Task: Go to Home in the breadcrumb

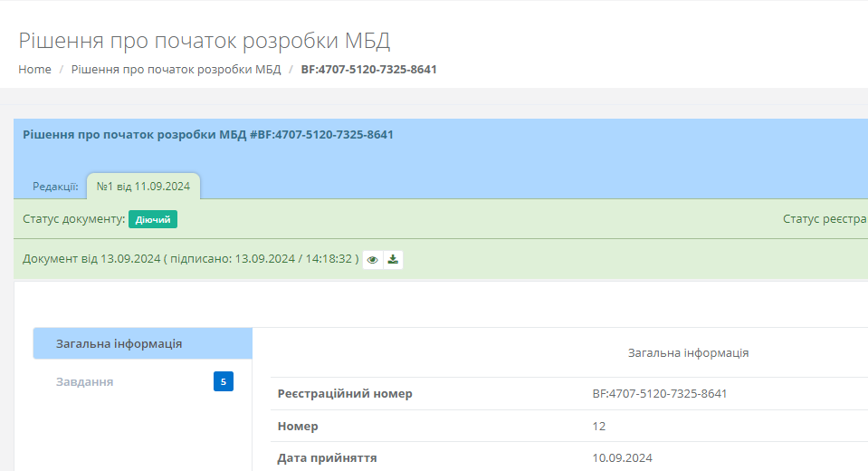Action: click(34, 70)
